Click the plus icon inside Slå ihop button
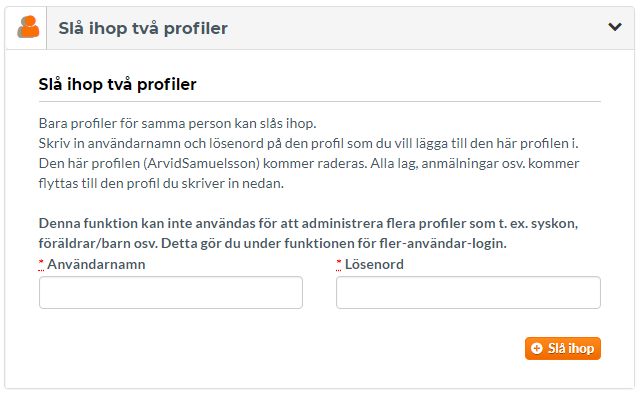641x394 pixels. click(536, 348)
